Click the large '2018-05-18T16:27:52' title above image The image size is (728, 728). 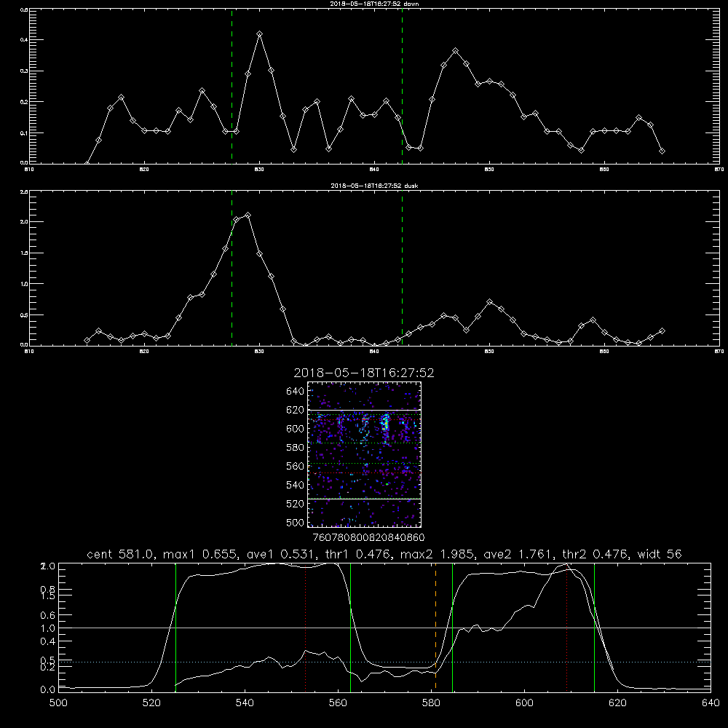[x=364, y=373]
